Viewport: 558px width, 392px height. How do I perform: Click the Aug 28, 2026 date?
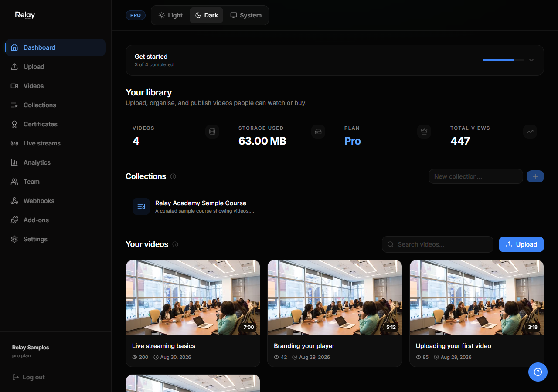456,357
